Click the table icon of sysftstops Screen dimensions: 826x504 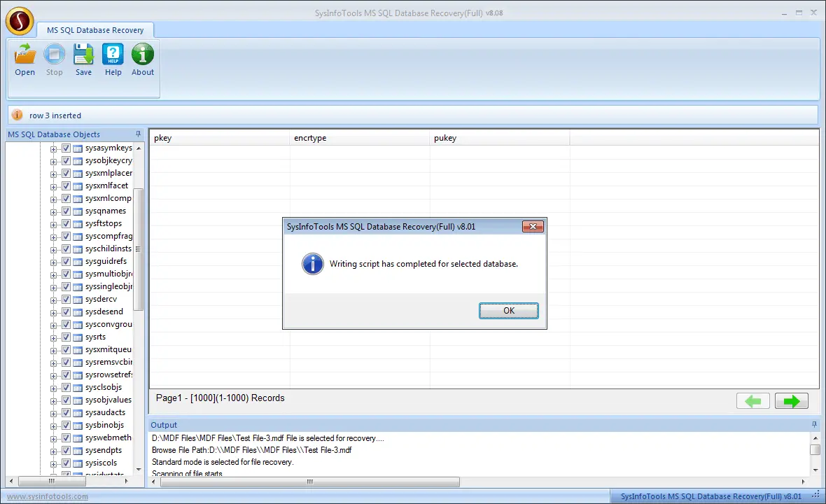78,225
